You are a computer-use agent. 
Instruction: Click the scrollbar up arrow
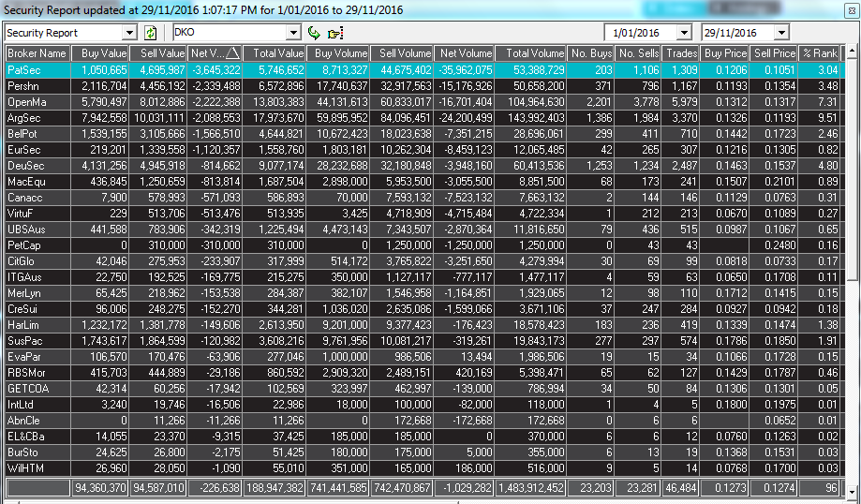point(852,52)
